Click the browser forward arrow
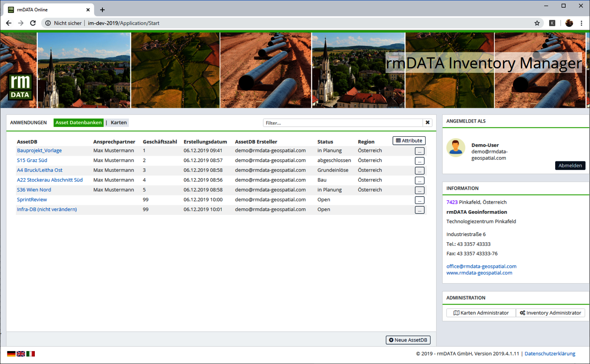The image size is (590, 364). [x=21, y=23]
